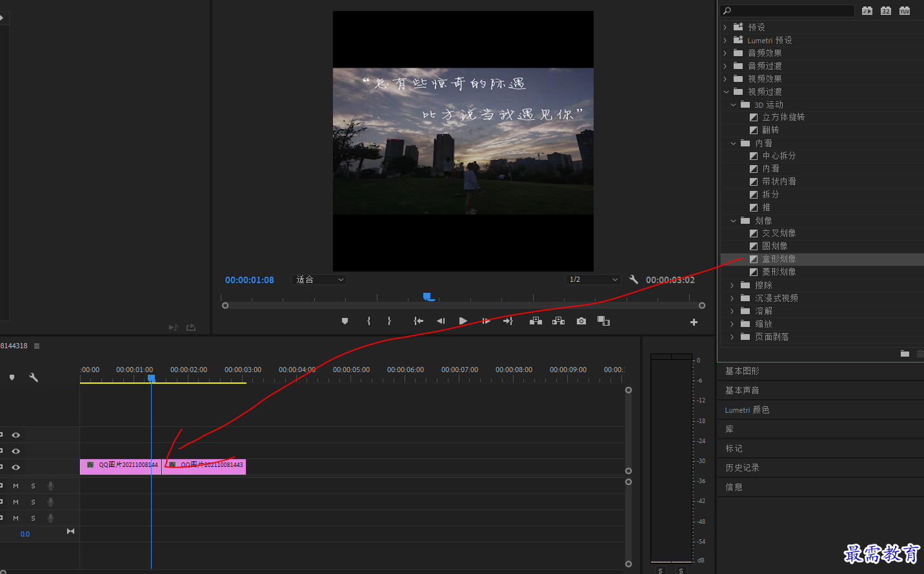Solo the top audio track
Screen dimensions: 924x574
33,486
